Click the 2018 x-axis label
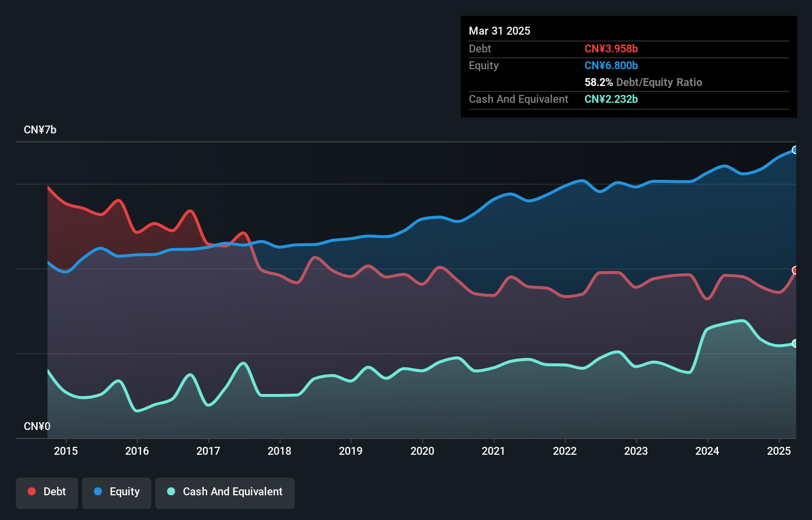 click(x=279, y=451)
